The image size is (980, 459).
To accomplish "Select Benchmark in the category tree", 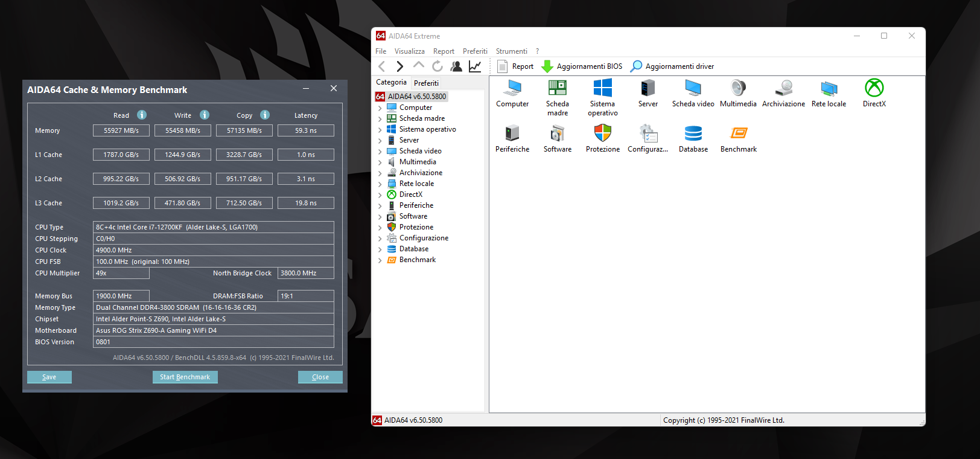I will click(418, 260).
